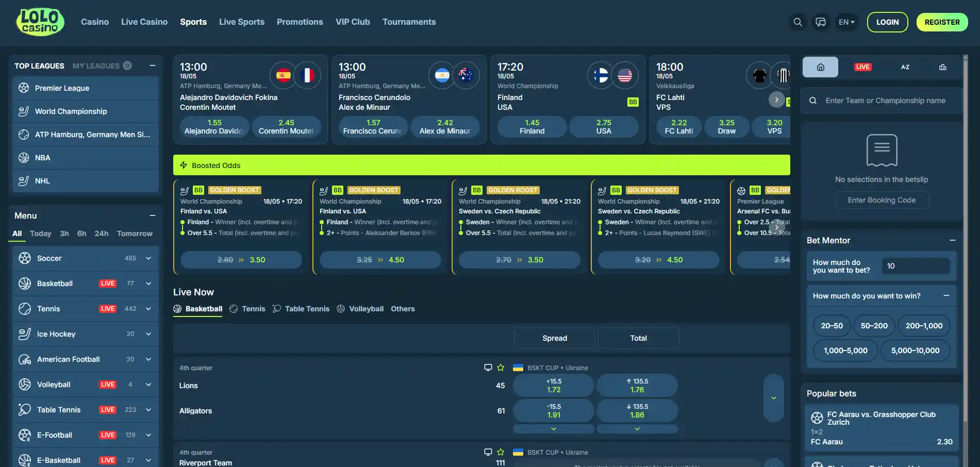Filter menu by Today
The image size is (980, 467).
[41, 233]
